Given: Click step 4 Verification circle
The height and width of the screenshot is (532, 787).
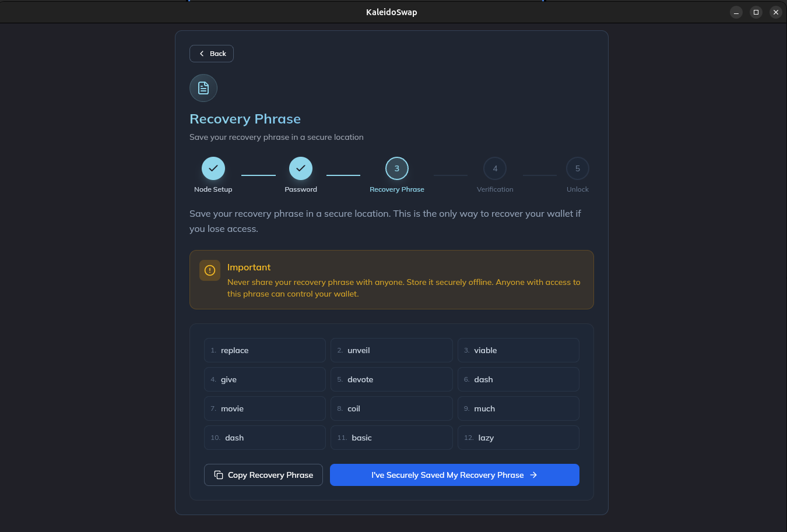Looking at the screenshot, I should pos(495,168).
